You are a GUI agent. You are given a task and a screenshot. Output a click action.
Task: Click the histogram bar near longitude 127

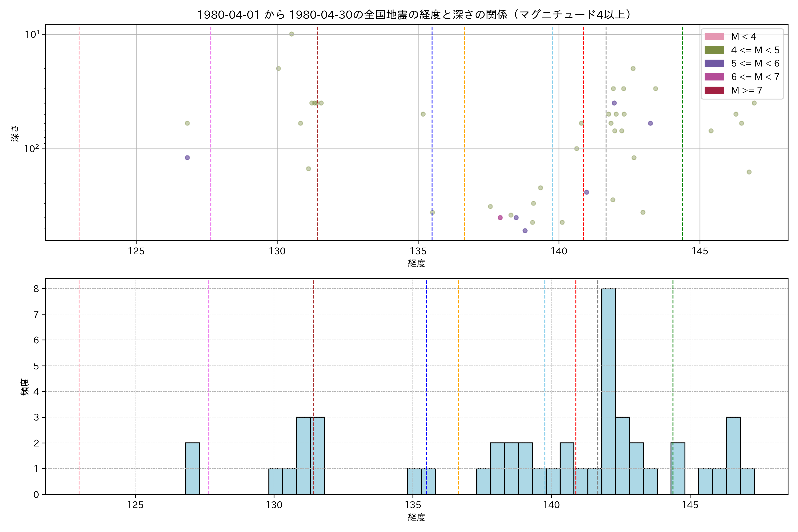(x=192, y=468)
